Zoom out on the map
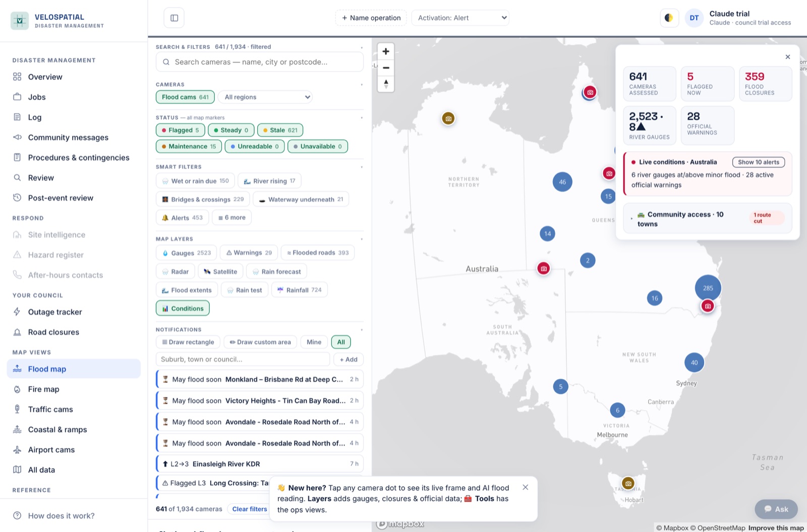The image size is (807, 532). (x=386, y=68)
